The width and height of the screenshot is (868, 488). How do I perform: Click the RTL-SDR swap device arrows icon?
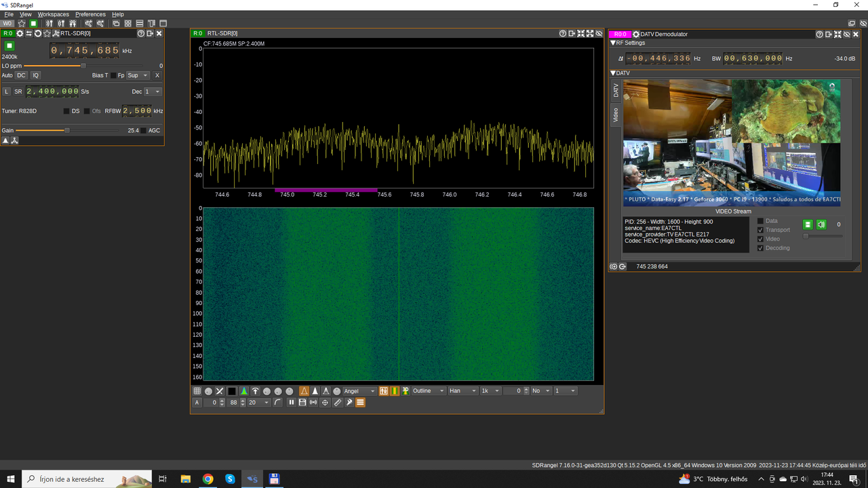[x=28, y=33]
